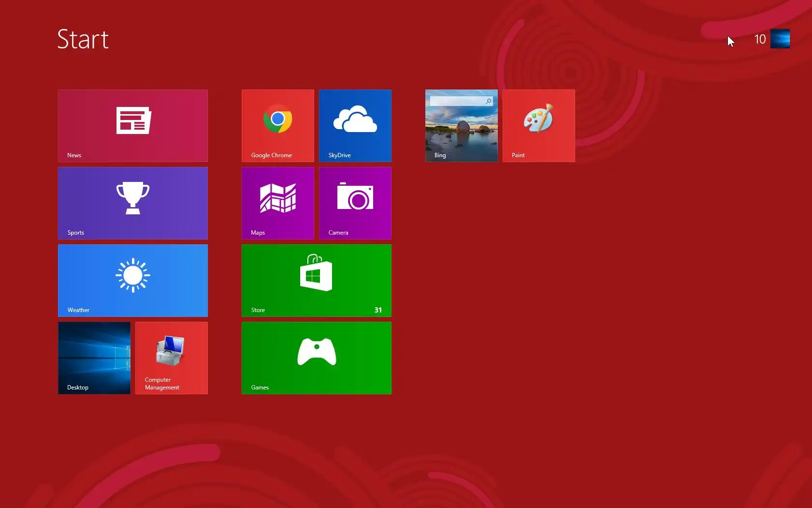The image size is (812, 508).
Task: Click the user account picture
Action: point(780,39)
